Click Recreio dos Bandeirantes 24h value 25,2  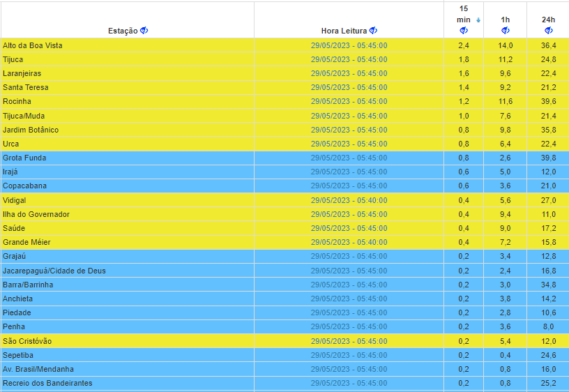pyautogui.click(x=549, y=383)
